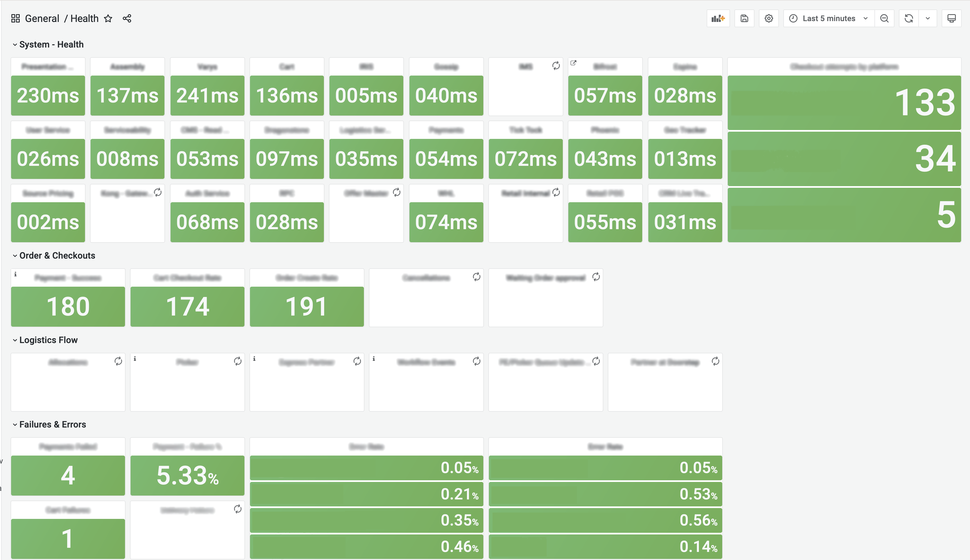Open the Last 5 minutes time picker
Screen dimensions: 970x560
pyautogui.click(x=828, y=18)
